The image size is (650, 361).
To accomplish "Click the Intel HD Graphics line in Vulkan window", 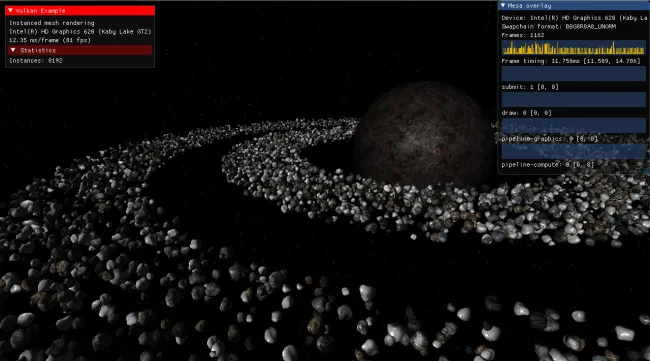I will (x=80, y=31).
